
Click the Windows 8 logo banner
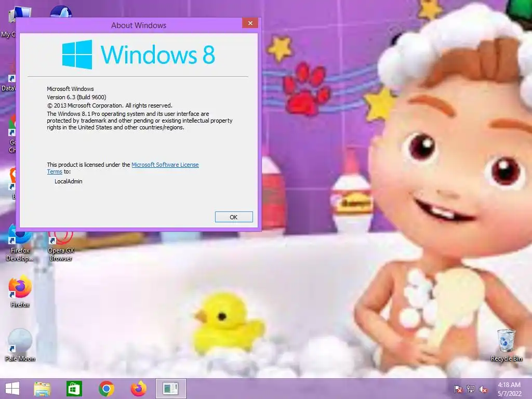coord(138,55)
